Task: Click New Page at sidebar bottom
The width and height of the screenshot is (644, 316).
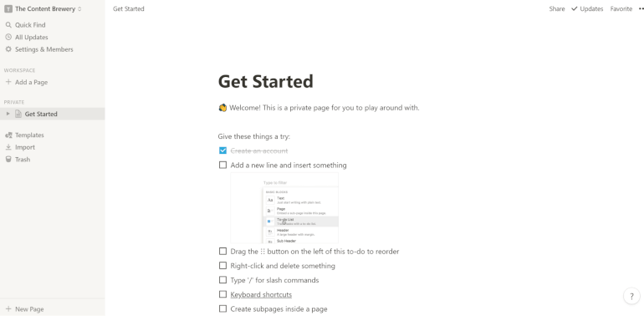Action: point(24,309)
